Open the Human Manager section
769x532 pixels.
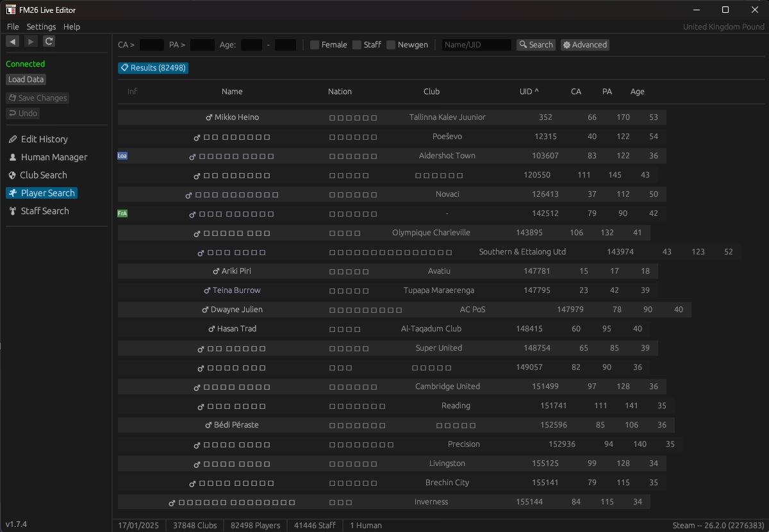[53, 157]
